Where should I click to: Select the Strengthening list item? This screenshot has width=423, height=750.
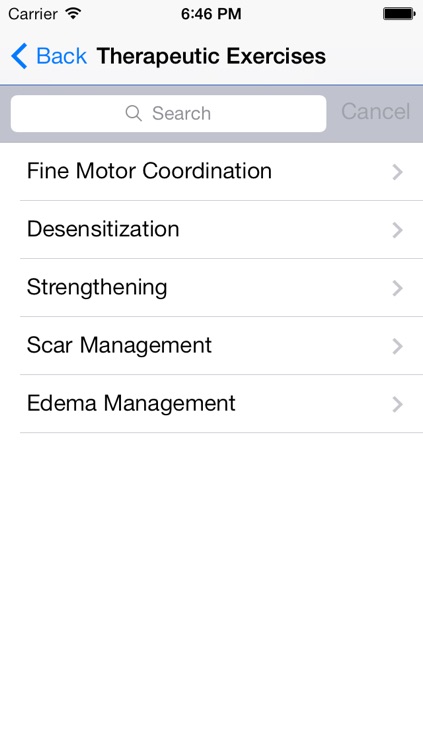212,287
